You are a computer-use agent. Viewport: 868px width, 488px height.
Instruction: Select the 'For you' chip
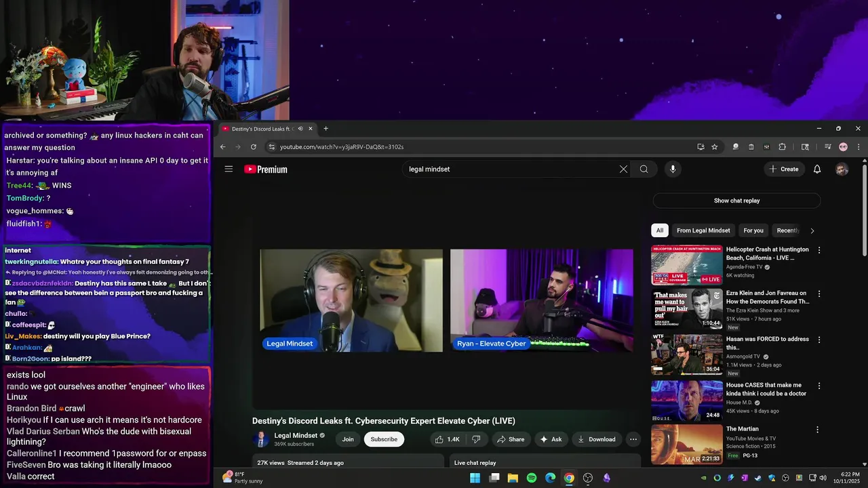[x=753, y=230]
